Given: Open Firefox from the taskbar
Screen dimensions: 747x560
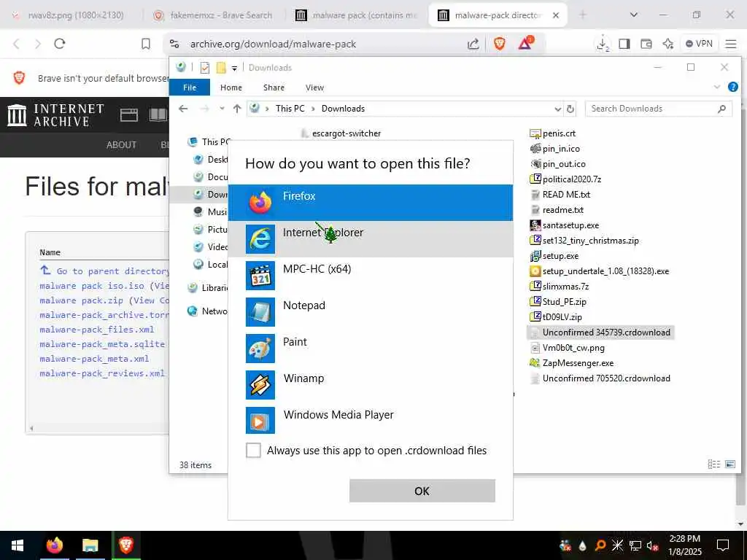Looking at the screenshot, I should click(x=54, y=545).
